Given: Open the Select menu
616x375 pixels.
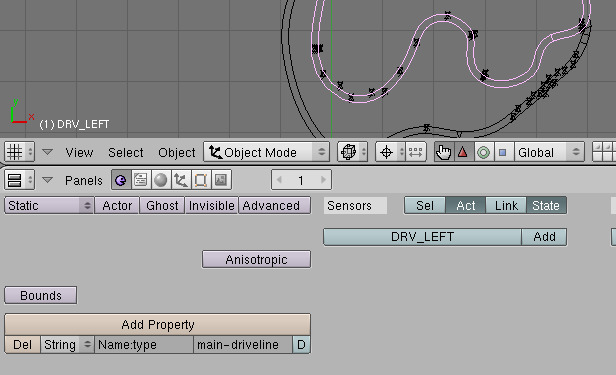Looking at the screenshot, I should click(x=126, y=152).
